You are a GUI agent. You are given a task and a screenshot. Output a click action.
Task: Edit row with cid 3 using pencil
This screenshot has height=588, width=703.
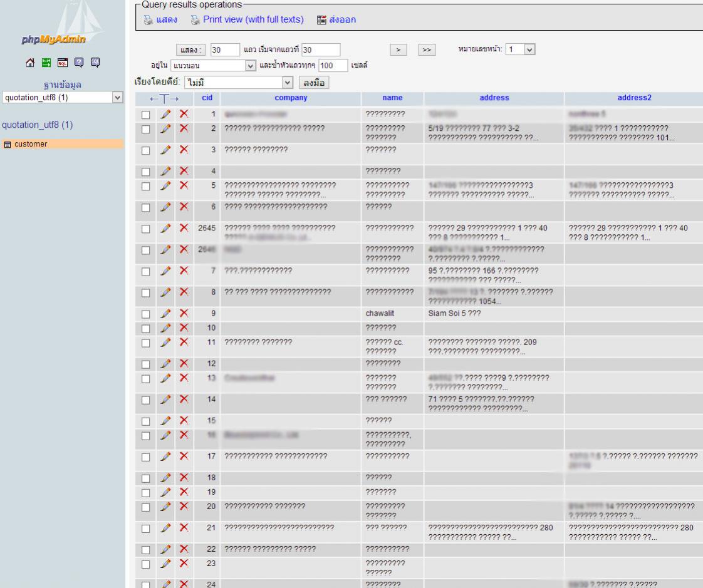pyautogui.click(x=165, y=150)
